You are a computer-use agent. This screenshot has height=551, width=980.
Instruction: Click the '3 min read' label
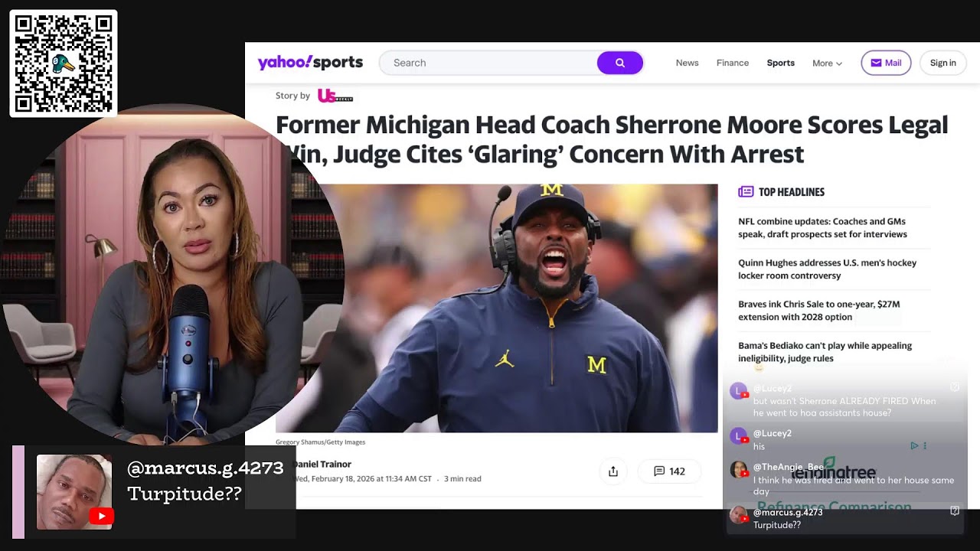462,479
